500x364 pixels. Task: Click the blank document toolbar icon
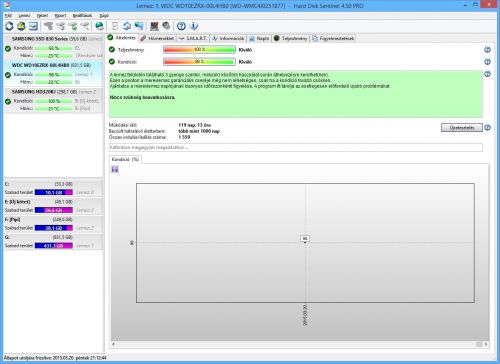115,26
